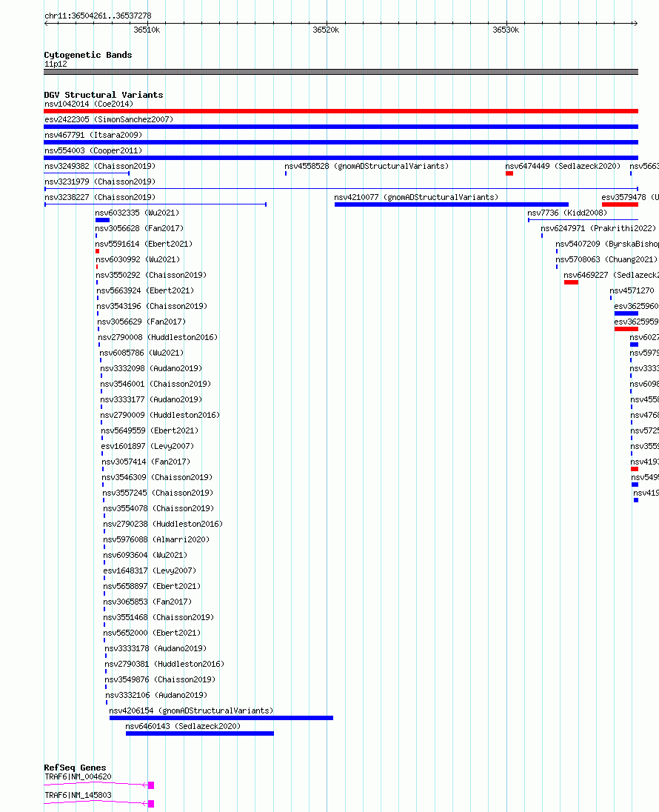This screenshot has height=812, width=659.
Task: Click the blue bar of nsv4210077
Action: [452, 204]
